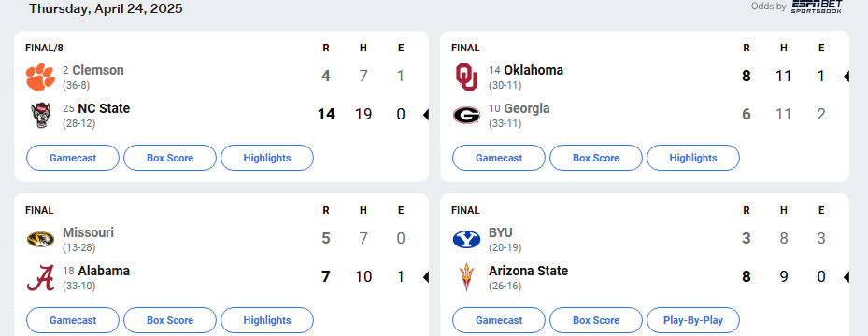
Task: Open Gamecast for BYU vs Arizona State
Action: point(499,320)
